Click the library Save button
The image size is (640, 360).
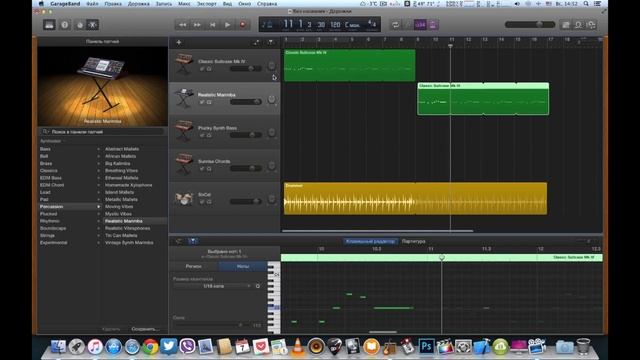tap(145, 329)
